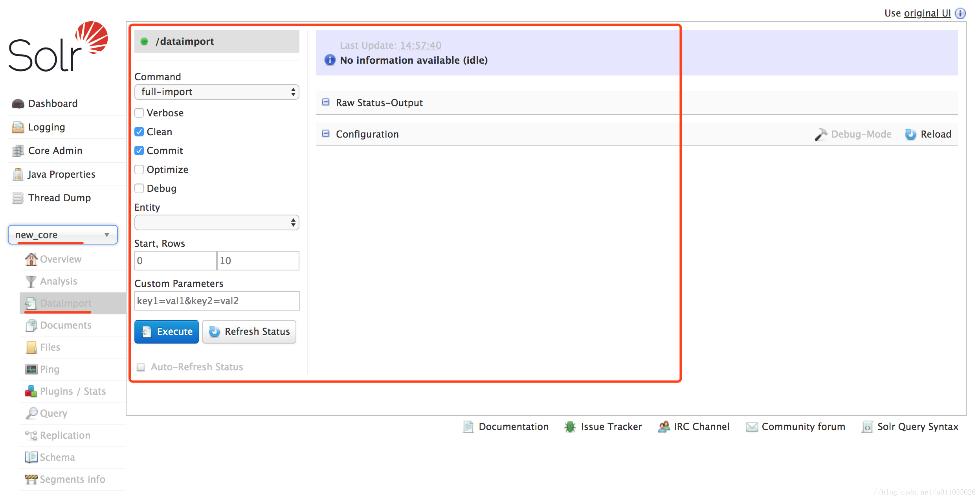Click the Query magnifier icon
Screen dimensions: 980x500
[31, 413]
